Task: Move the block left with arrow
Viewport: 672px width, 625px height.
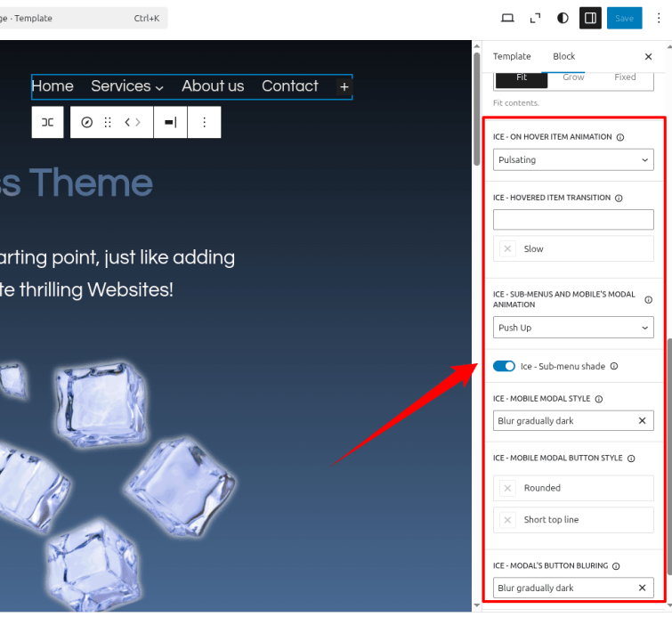Action: pos(127,123)
